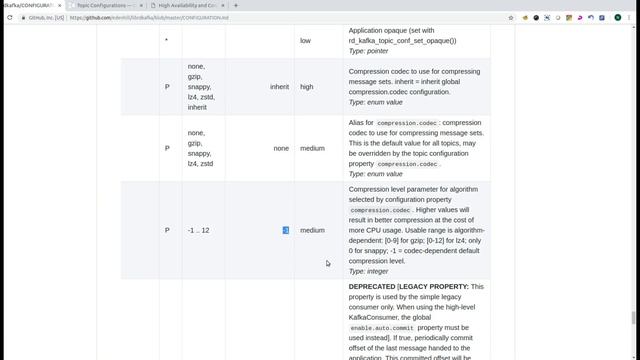Screen dimensions: 640x360
Task: Click the 'Application opaque' description text
Action: tap(402, 36)
